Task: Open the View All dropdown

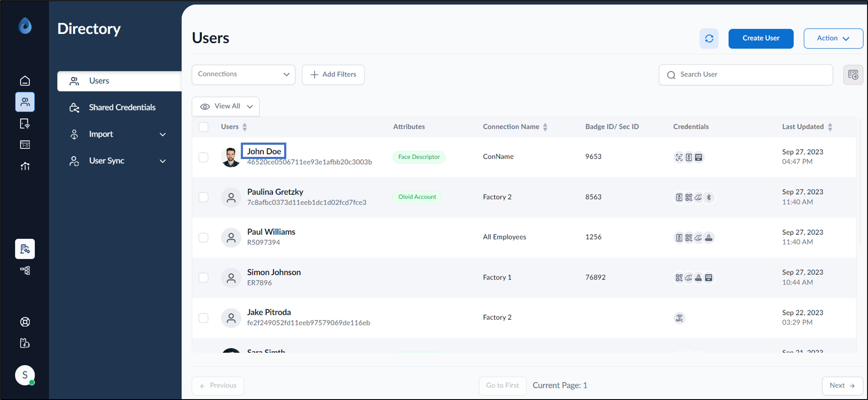Action: pos(226,107)
